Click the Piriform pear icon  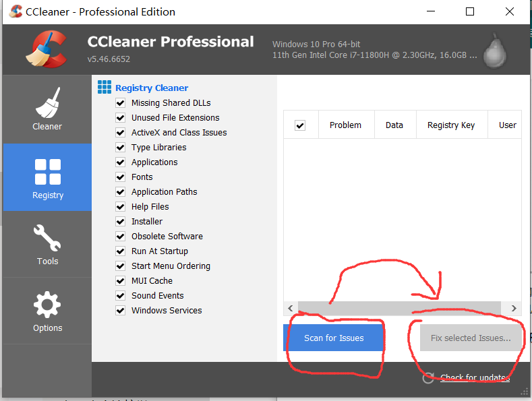tap(495, 51)
